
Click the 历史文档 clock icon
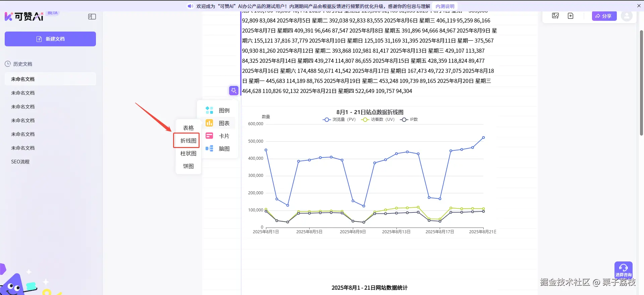click(x=8, y=64)
